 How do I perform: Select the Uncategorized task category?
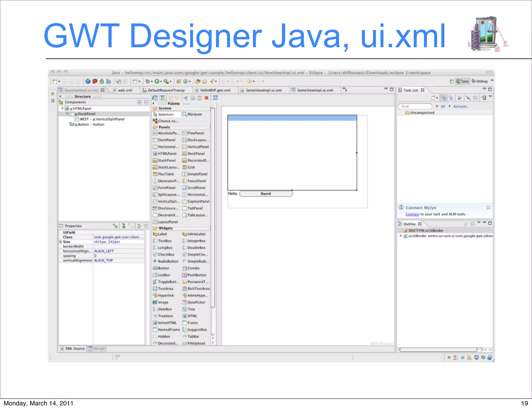(x=420, y=113)
